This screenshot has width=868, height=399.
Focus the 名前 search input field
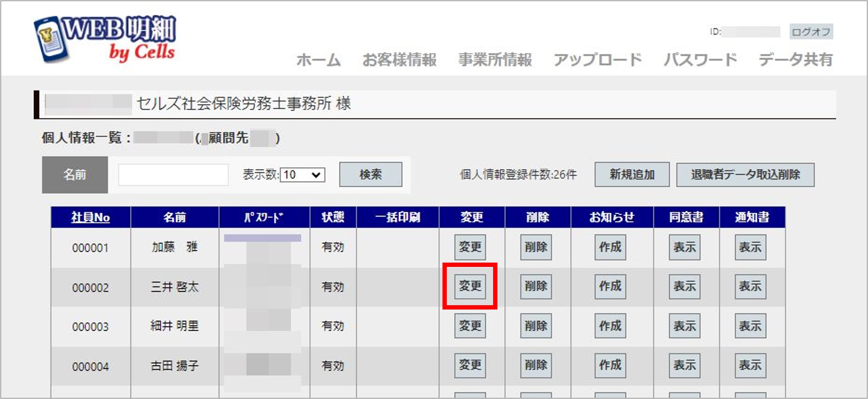tap(173, 175)
